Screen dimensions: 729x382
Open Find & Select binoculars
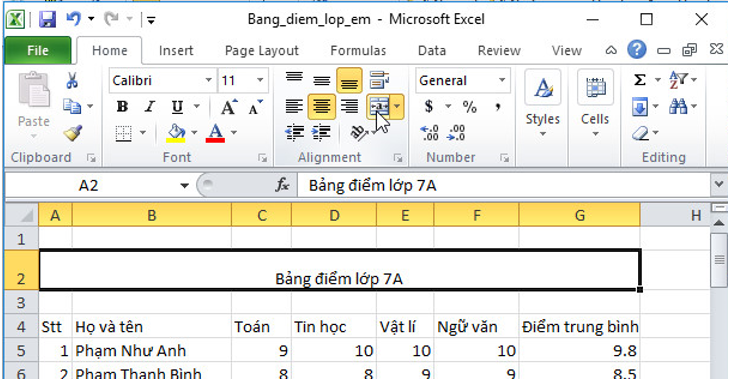[x=679, y=107]
